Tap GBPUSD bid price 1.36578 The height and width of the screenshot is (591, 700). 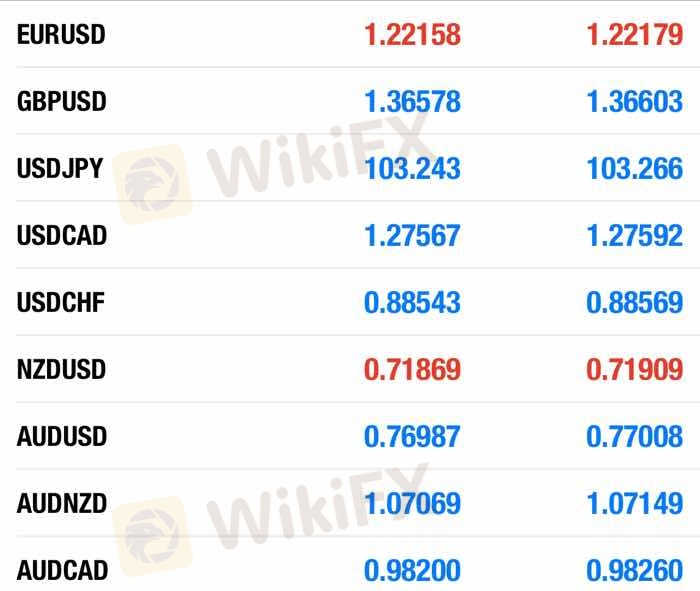tap(412, 102)
